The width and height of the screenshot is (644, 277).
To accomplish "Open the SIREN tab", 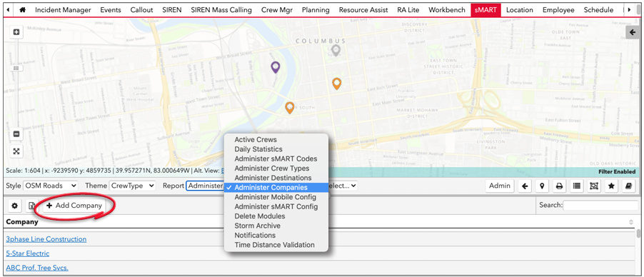I will pyautogui.click(x=171, y=10).
